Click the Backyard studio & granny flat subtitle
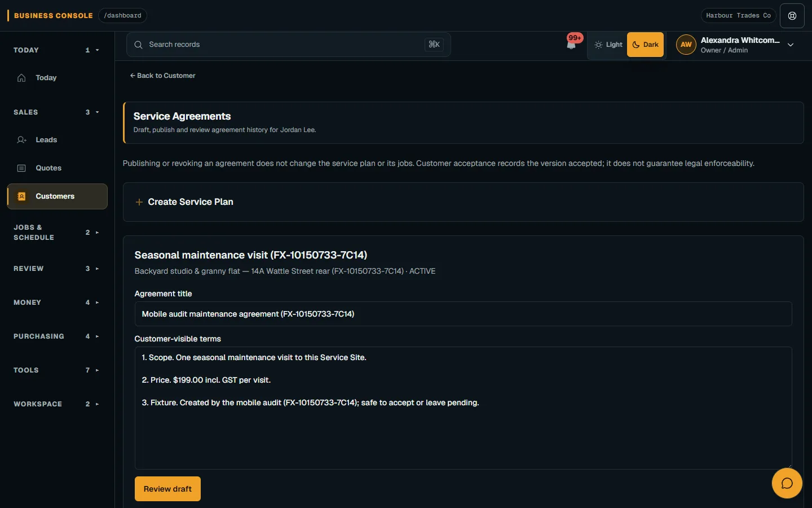812x508 pixels. pyautogui.click(x=285, y=271)
